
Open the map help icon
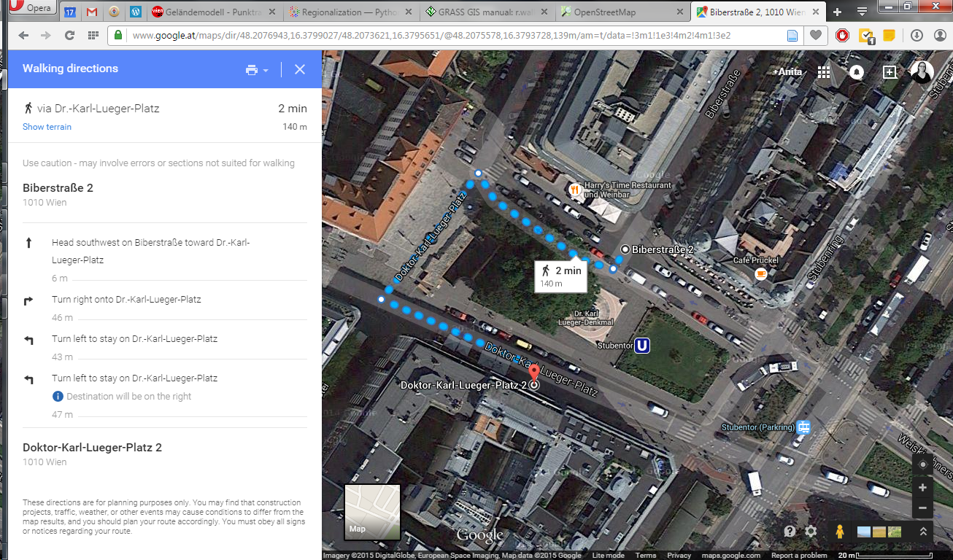(790, 532)
